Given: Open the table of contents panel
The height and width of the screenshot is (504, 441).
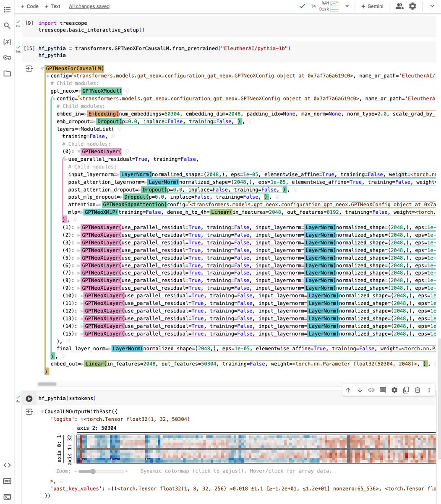Looking at the screenshot, I should [x=7, y=9].
